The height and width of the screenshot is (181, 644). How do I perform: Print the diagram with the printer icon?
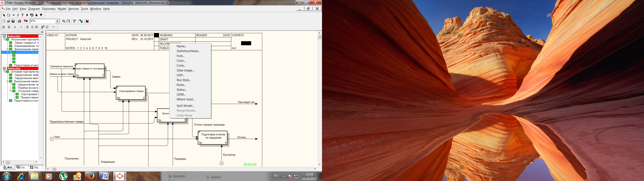coord(20,21)
